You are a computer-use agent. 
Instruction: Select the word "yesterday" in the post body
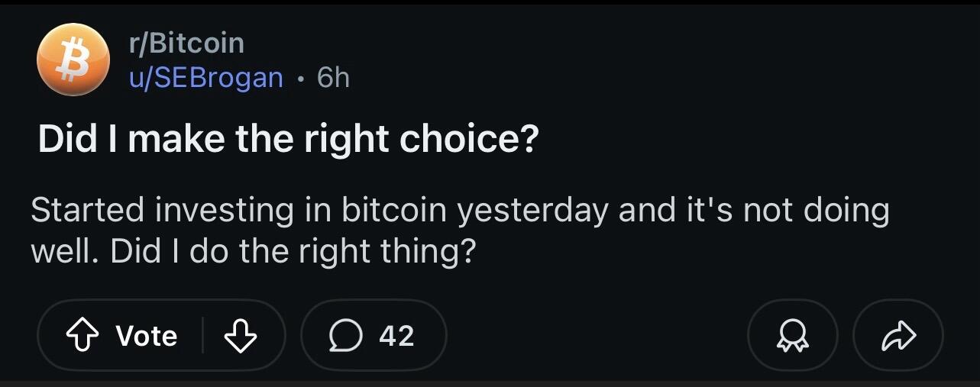[532, 211]
